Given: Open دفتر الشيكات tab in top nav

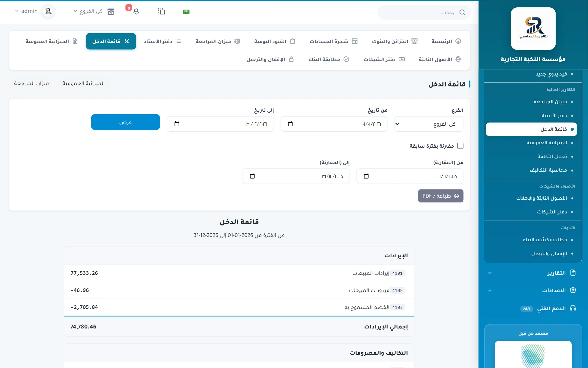Looking at the screenshot, I should pyautogui.click(x=384, y=59).
